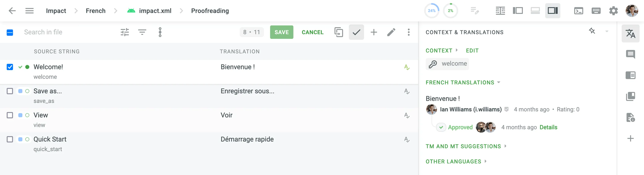
Task: Collapse the French Translations section
Action: coord(462,83)
